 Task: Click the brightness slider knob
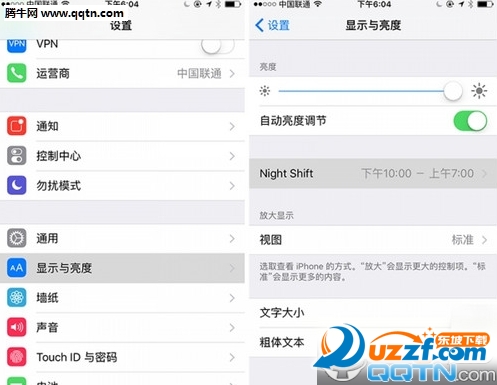click(453, 91)
